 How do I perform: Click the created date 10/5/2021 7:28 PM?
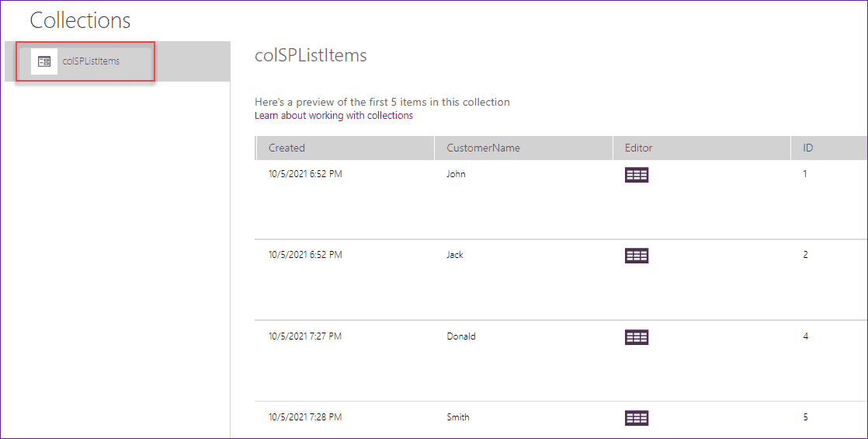[306, 417]
